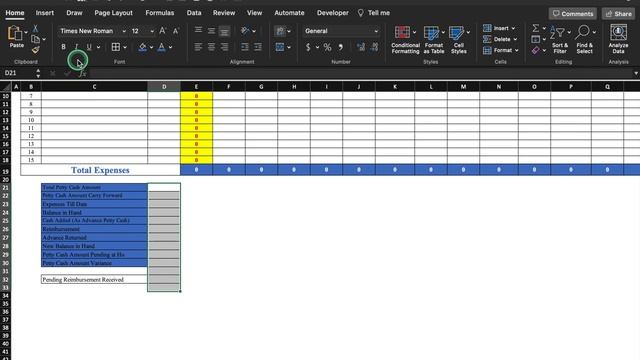The image size is (640, 360).
Task: Click the Increase Indent icon
Action: click(x=258, y=47)
